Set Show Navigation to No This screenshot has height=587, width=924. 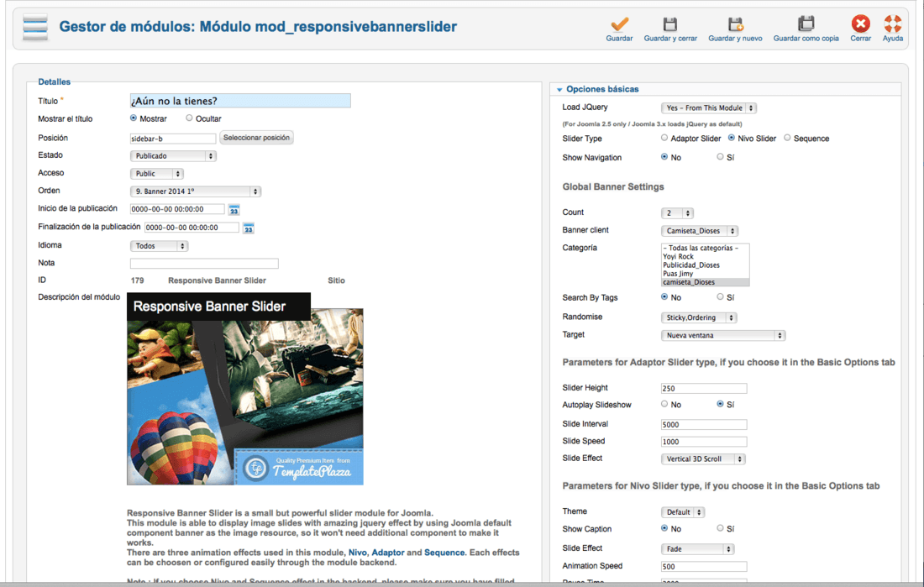(x=664, y=157)
